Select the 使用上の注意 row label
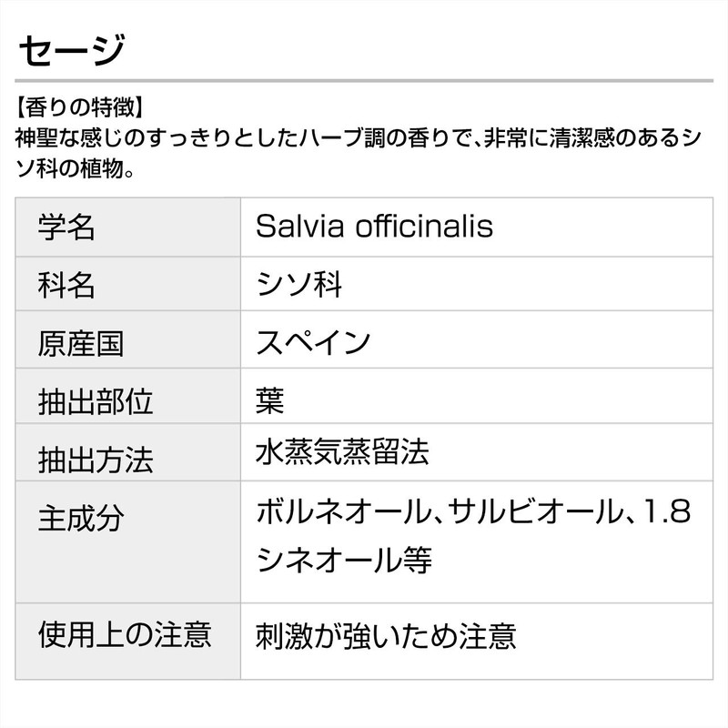The width and height of the screenshot is (728, 728). pos(125,633)
